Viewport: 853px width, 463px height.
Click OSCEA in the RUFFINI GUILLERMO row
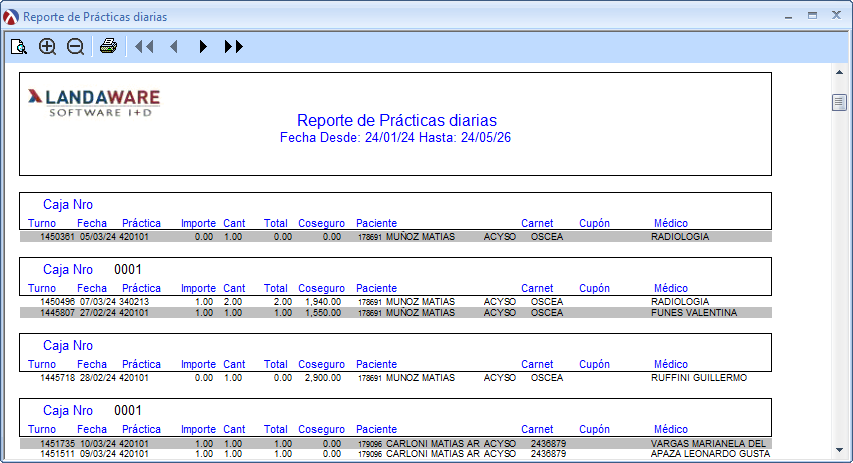coord(547,378)
